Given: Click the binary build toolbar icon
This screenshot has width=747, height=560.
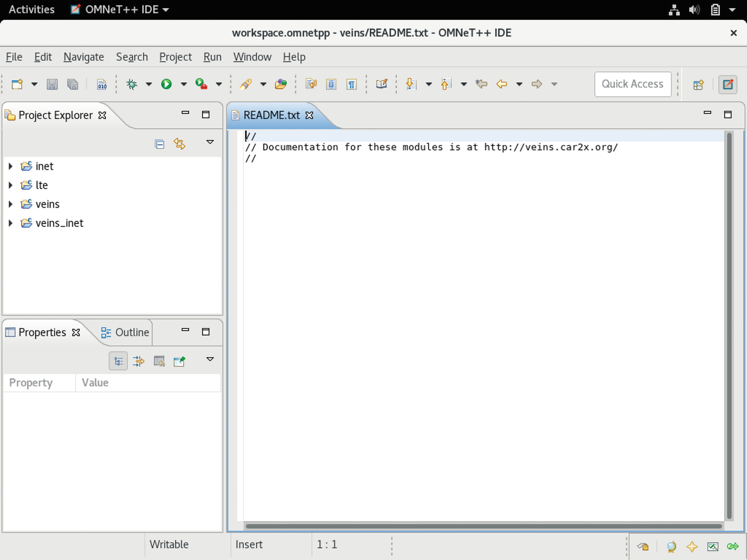Looking at the screenshot, I should coord(102,84).
